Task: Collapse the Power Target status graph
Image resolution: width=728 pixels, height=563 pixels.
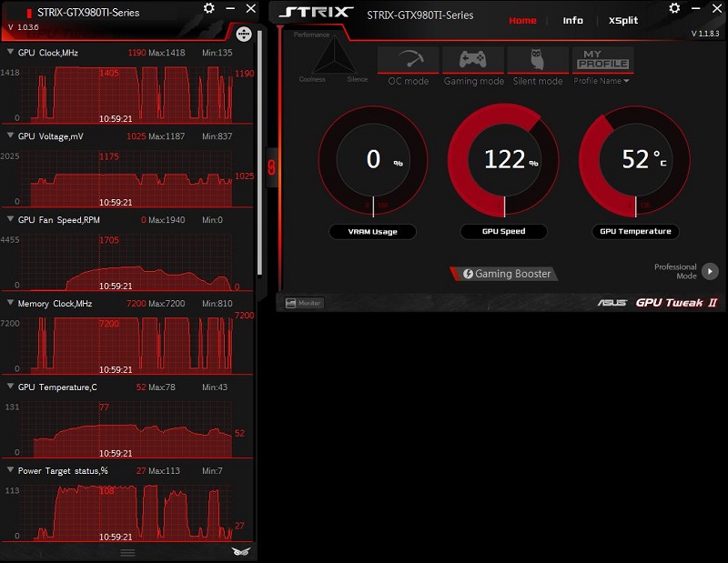Action: (10, 469)
